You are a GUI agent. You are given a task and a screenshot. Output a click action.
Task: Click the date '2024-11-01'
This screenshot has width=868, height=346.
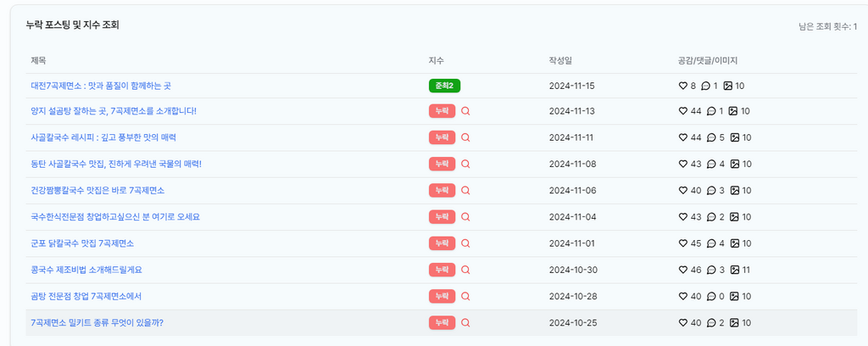click(572, 243)
